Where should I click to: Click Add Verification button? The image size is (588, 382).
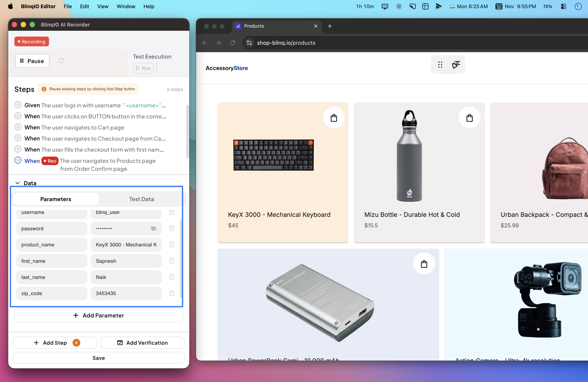142,343
